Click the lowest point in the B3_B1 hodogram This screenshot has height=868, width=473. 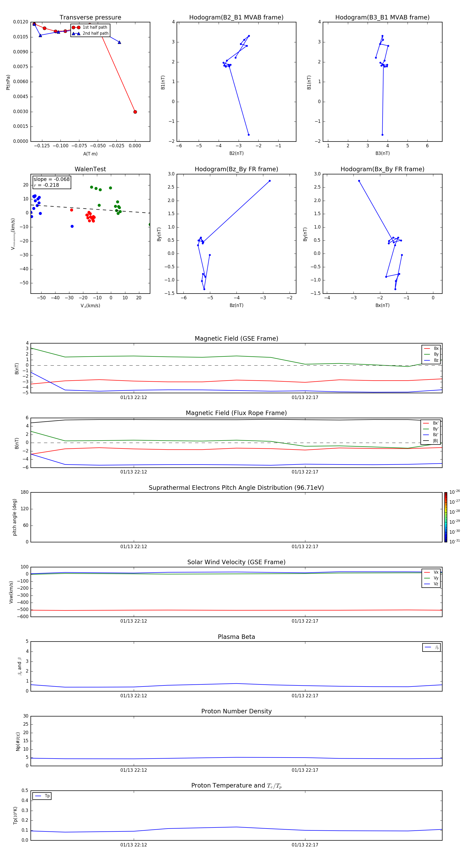pos(382,135)
